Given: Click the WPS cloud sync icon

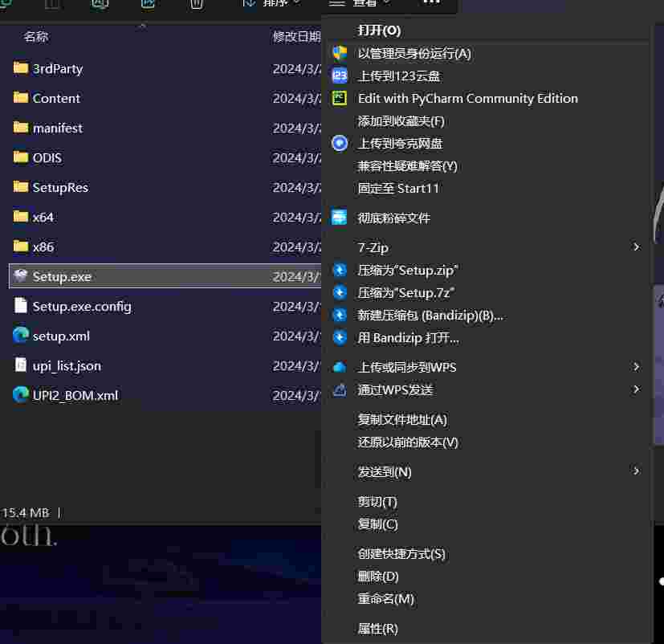Looking at the screenshot, I should coord(340,367).
